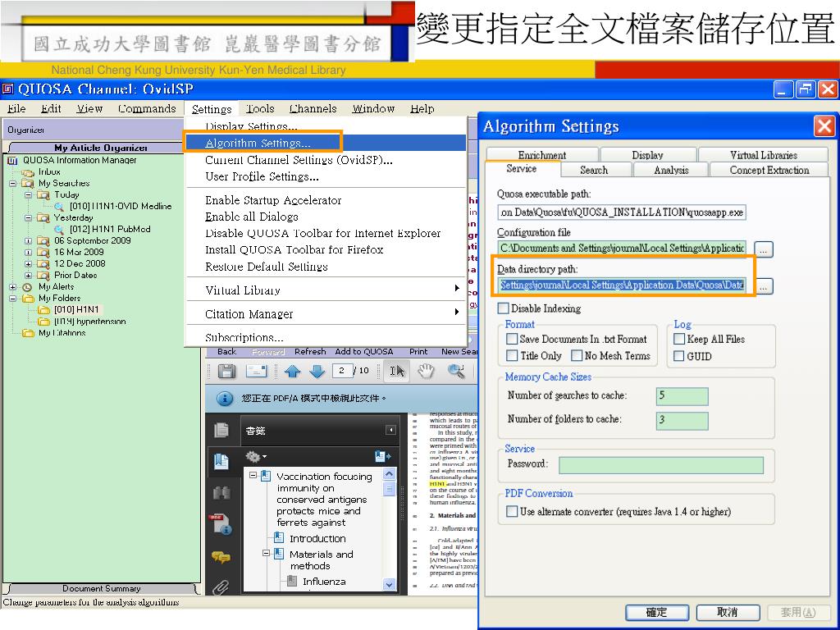The image size is (840, 630).
Task: Expand the 12 Dec 2008 node
Action: [x=29, y=264]
